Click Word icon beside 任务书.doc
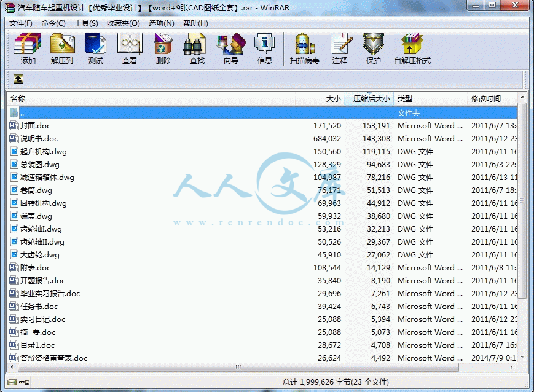 [14, 307]
